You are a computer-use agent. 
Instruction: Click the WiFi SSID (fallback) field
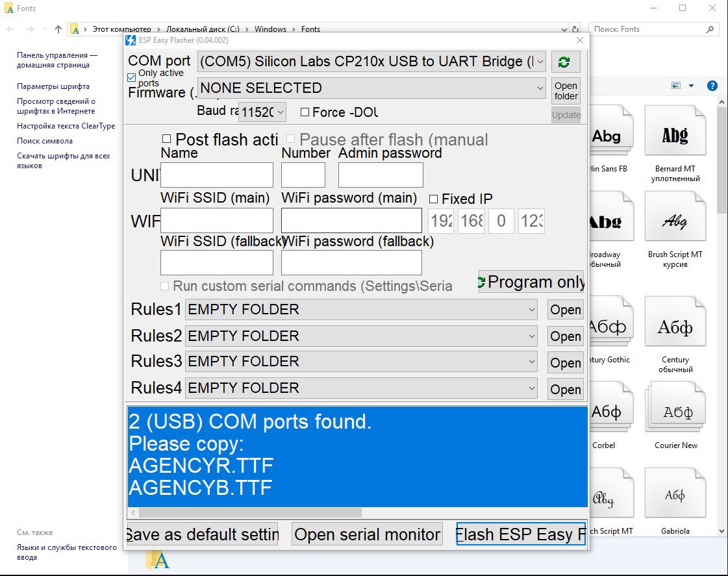click(x=217, y=263)
